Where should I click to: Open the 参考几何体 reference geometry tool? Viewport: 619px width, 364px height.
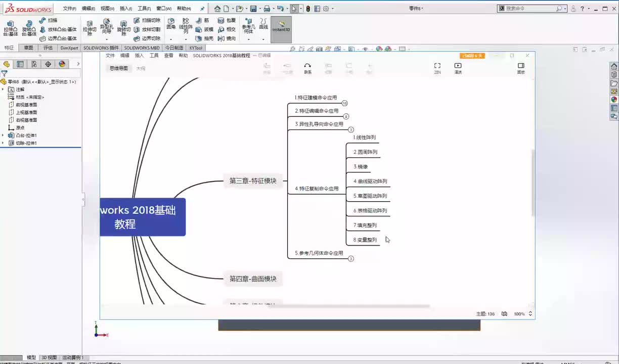[248, 26]
